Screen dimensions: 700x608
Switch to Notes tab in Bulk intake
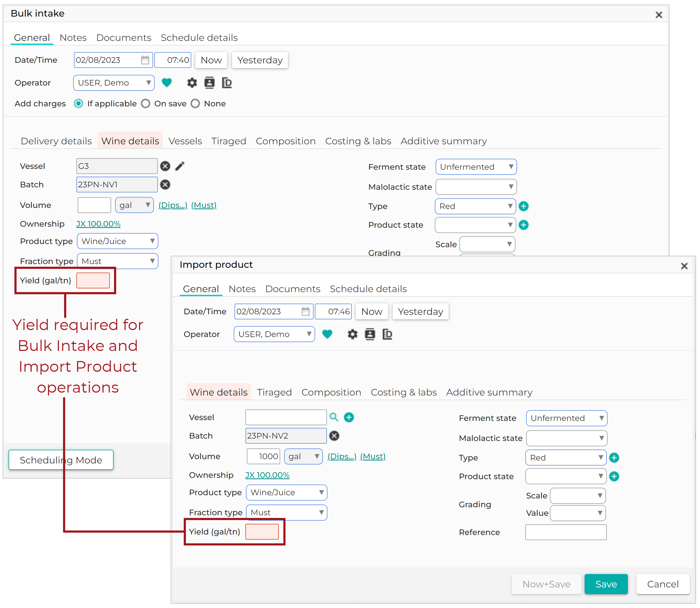pyautogui.click(x=73, y=38)
